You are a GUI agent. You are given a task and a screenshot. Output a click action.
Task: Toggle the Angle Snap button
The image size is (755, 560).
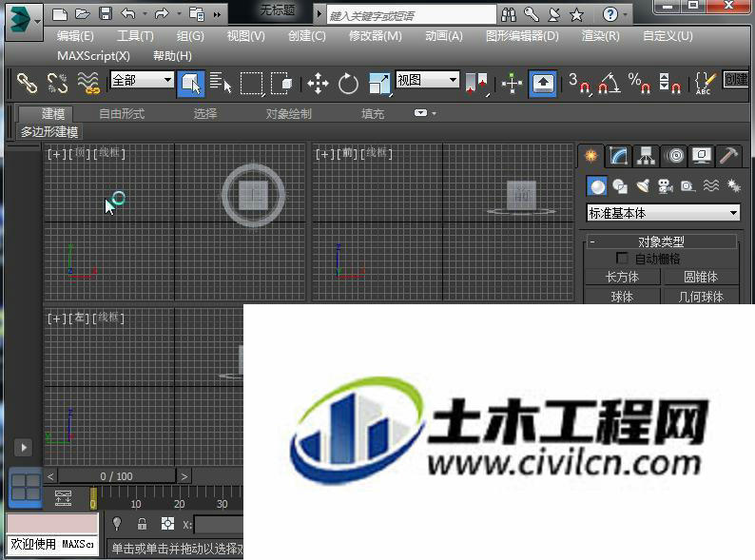coord(610,84)
